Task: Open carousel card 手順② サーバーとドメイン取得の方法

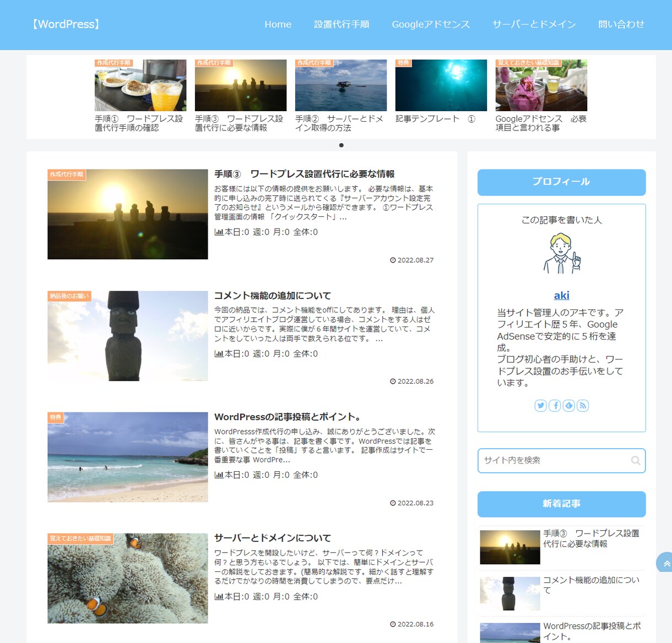Action: click(341, 96)
